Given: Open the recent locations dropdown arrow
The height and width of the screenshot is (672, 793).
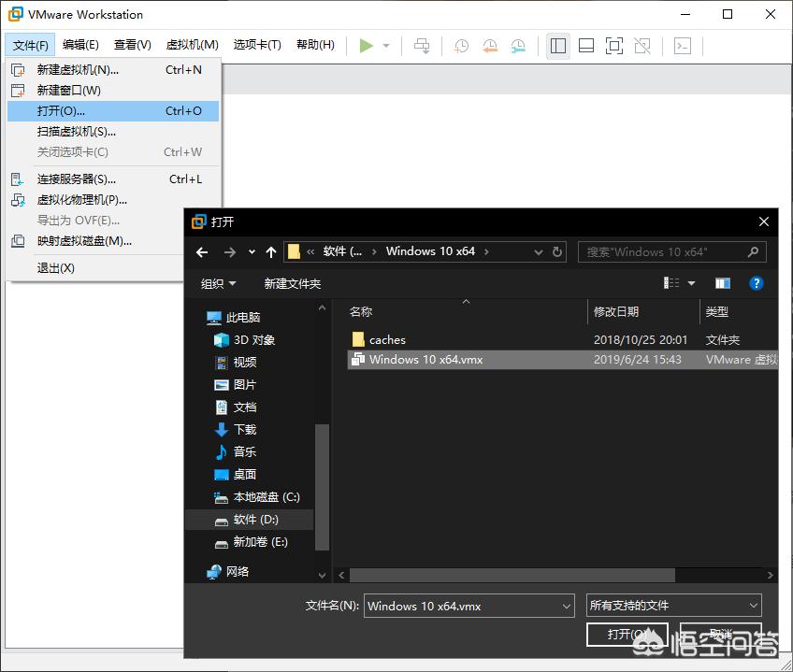Looking at the screenshot, I should coord(252,251).
